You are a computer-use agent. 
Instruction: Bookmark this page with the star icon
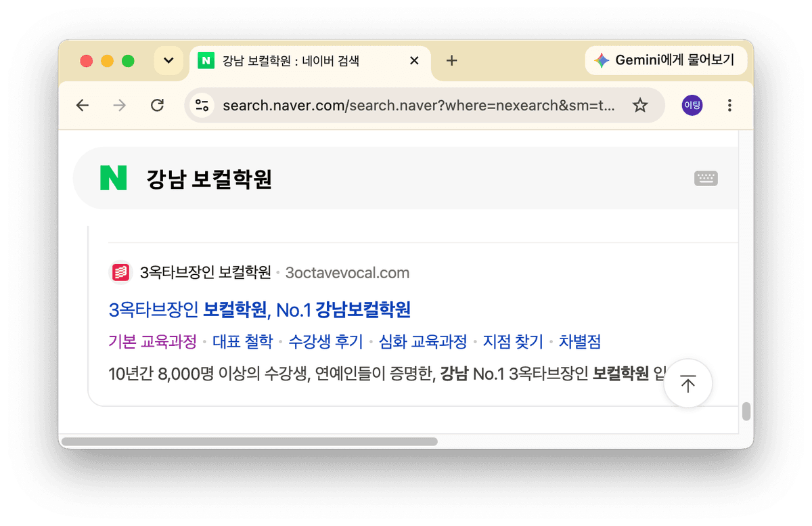point(640,105)
